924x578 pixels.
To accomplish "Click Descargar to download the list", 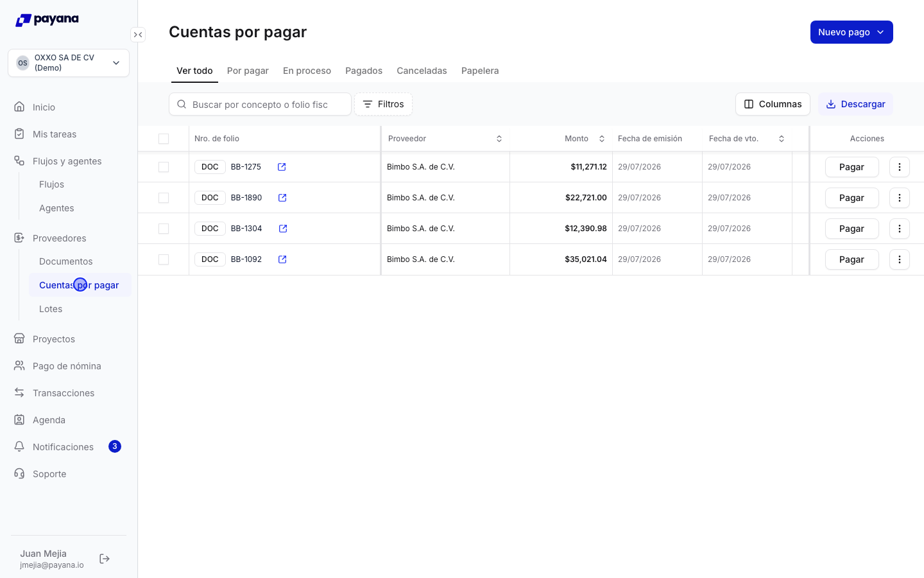I will point(855,104).
